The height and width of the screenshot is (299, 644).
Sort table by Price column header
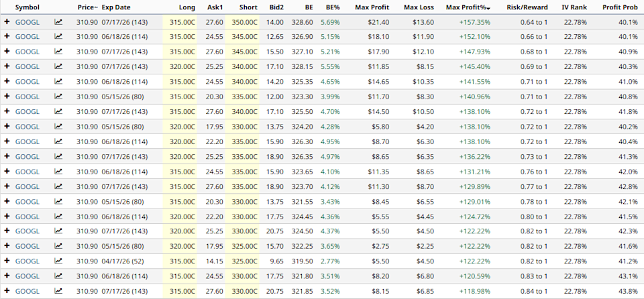pos(87,7)
